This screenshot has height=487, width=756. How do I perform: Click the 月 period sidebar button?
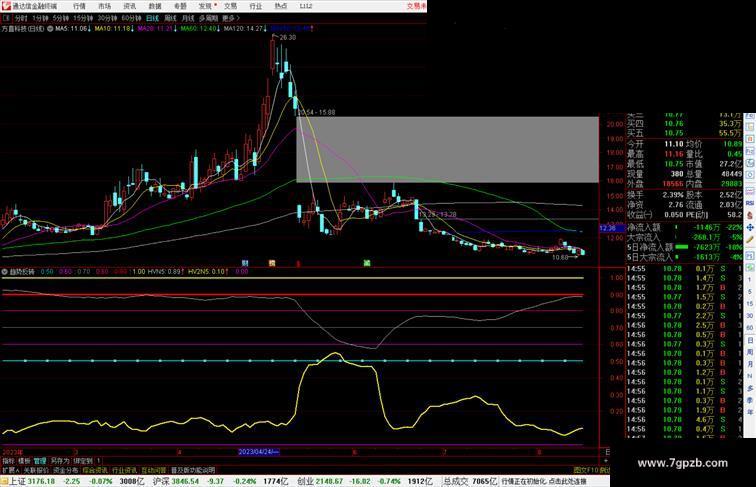(750, 364)
